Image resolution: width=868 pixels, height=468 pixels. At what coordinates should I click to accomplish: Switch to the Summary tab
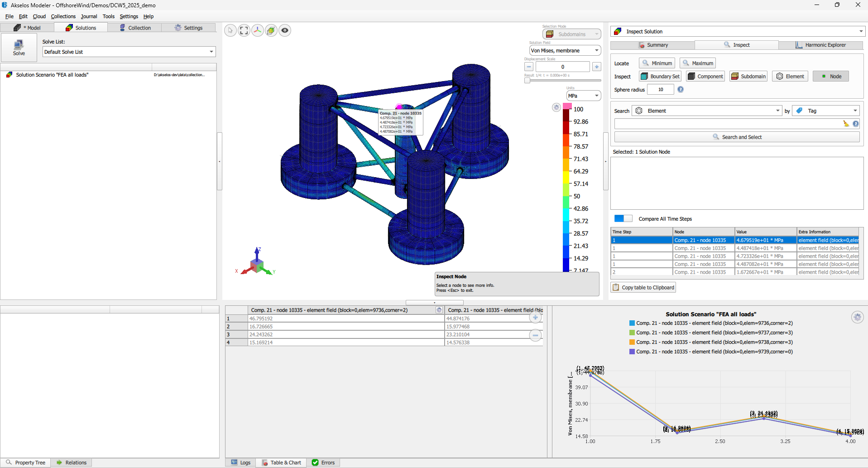coord(653,45)
